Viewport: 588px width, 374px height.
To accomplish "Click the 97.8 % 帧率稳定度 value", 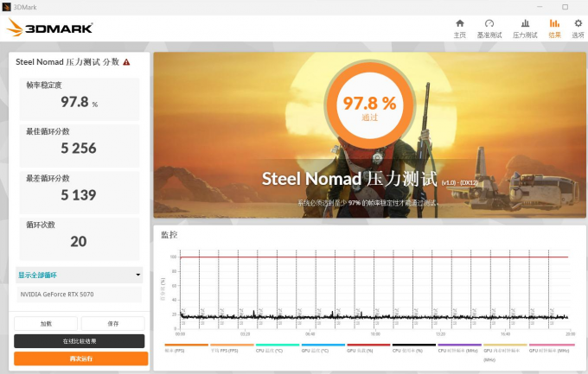I will coord(80,102).
